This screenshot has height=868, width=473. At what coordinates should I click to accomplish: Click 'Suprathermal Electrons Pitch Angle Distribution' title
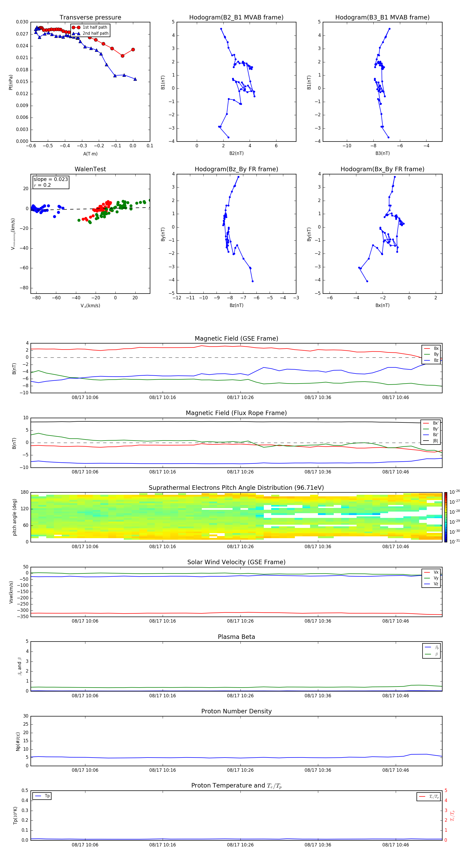(x=236, y=488)
